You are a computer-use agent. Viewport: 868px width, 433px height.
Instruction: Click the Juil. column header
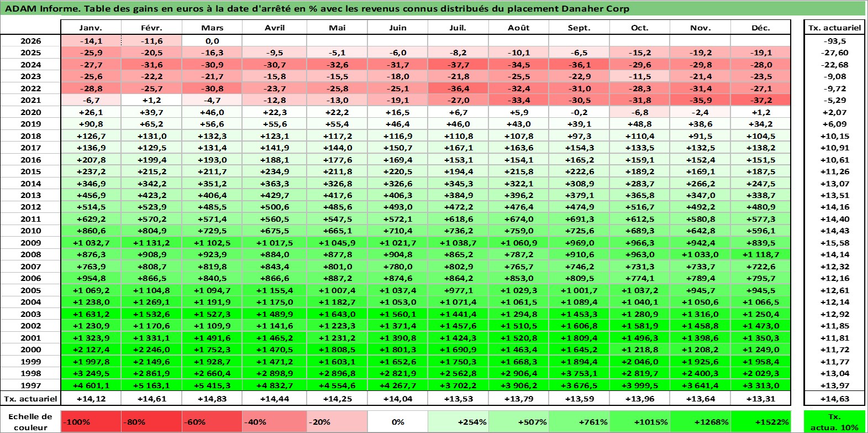458,28
